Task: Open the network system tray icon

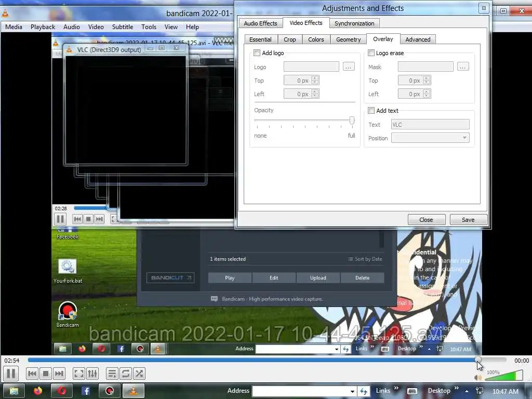Action: click(x=480, y=391)
